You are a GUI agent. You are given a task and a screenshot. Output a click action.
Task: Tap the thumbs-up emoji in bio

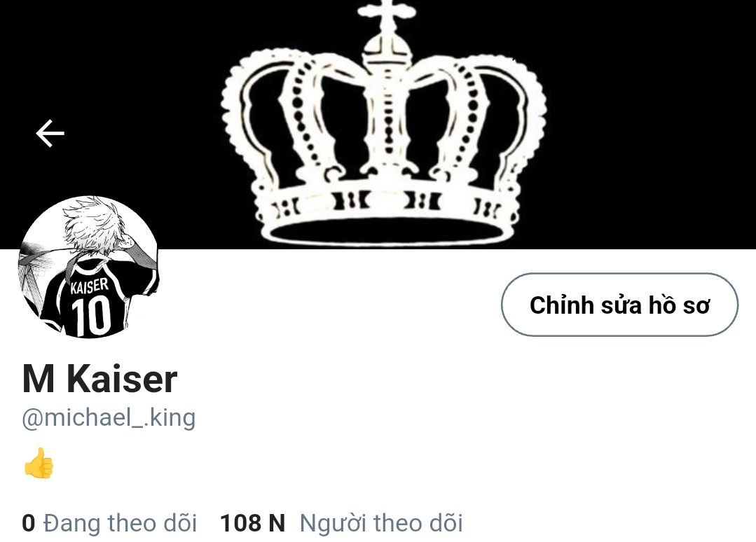pyautogui.click(x=39, y=463)
